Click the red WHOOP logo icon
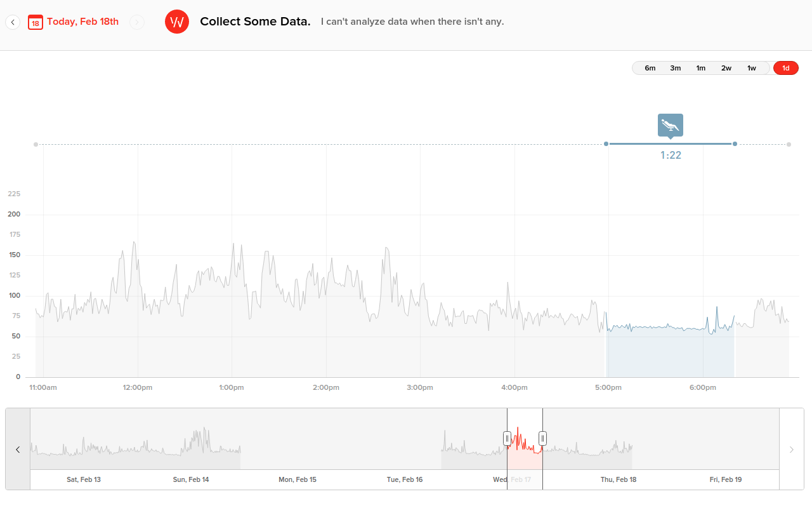812x508 pixels. (177, 22)
